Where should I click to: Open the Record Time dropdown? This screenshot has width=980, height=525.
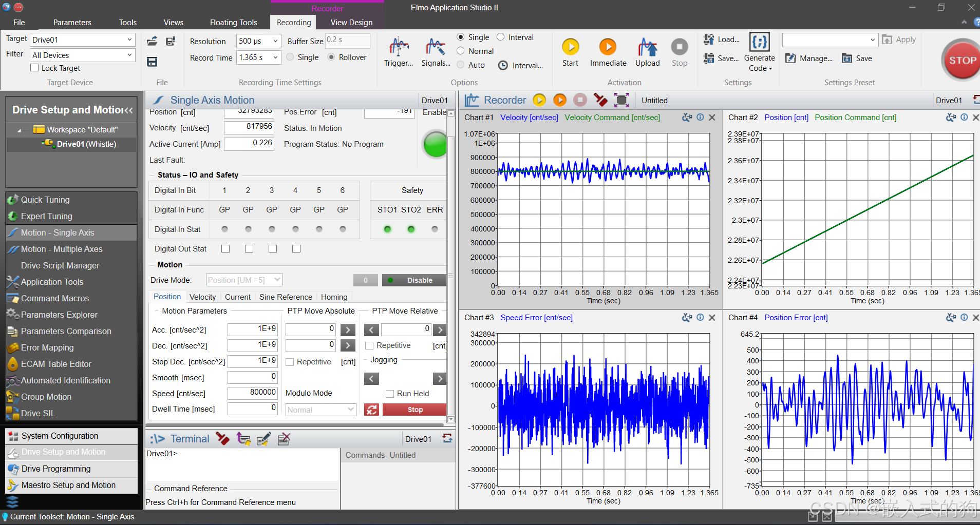click(258, 57)
